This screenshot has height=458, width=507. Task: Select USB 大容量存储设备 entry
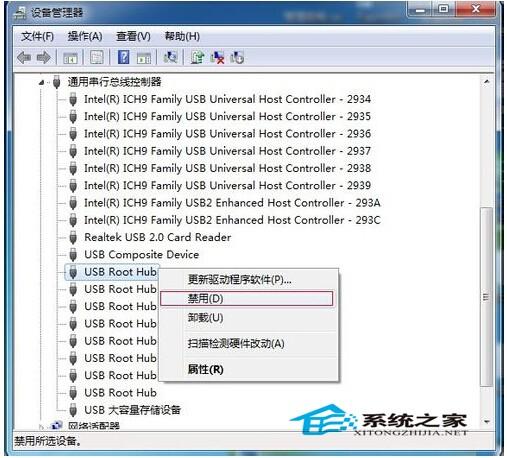132,410
